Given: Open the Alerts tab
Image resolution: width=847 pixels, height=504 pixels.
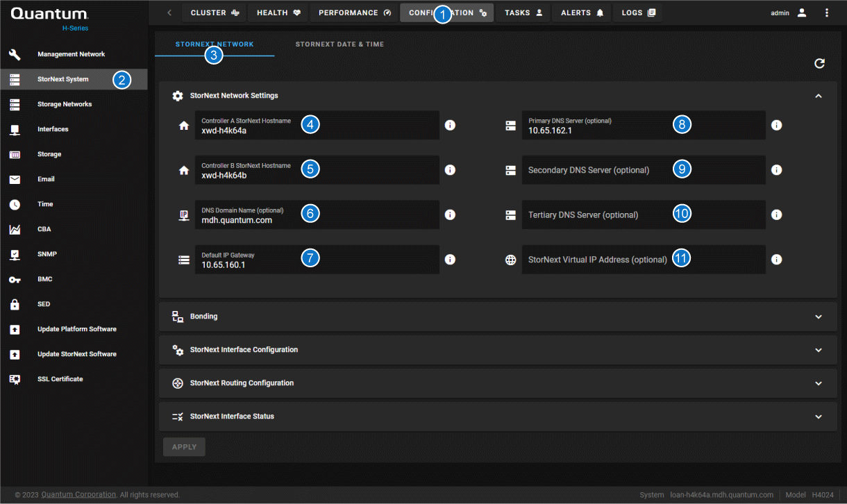Looking at the screenshot, I should coord(582,12).
